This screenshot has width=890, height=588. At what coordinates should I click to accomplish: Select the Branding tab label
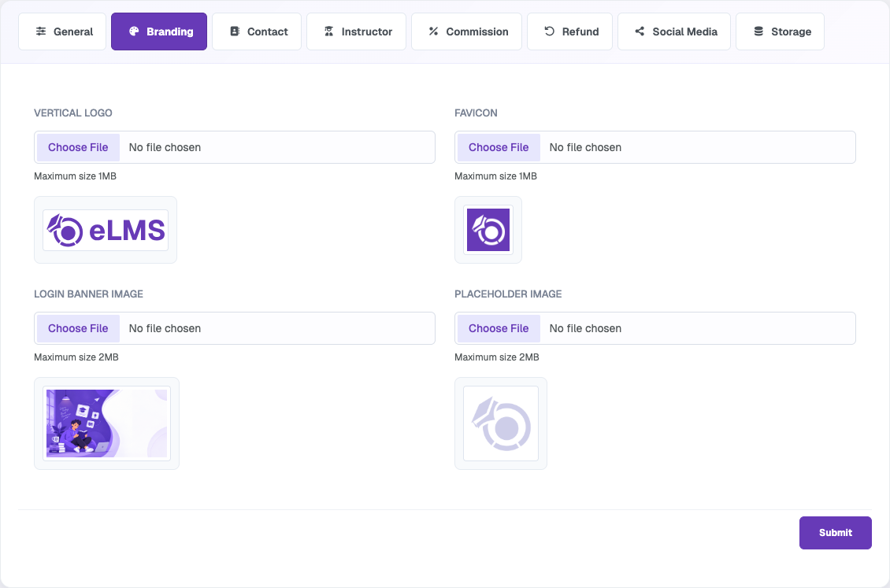(169, 31)
